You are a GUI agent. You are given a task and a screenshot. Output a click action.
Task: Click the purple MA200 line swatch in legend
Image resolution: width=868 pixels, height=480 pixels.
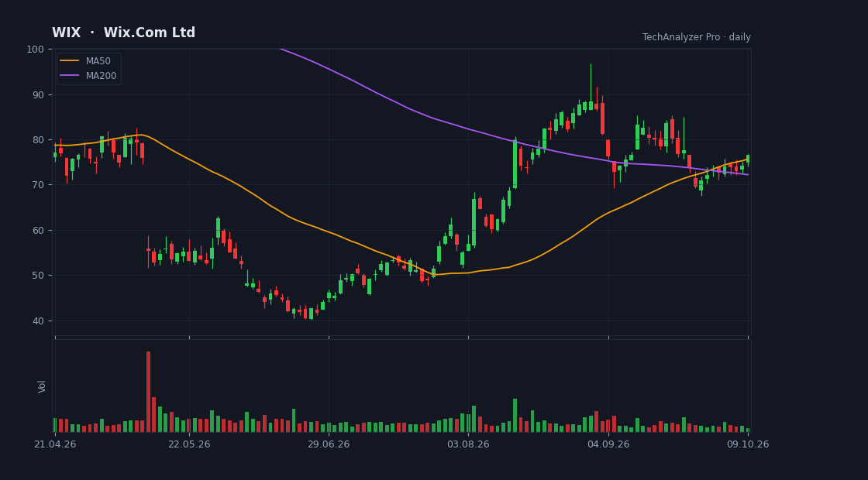[69, 76]
